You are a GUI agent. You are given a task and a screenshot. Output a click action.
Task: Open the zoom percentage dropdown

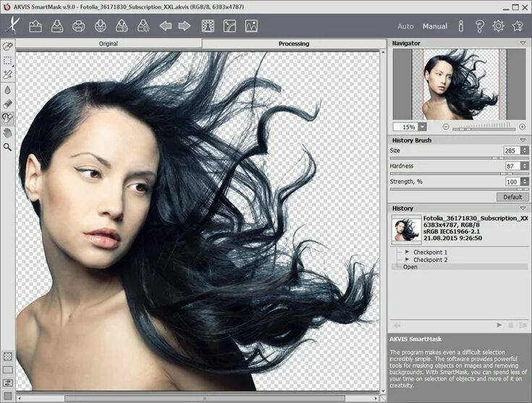(x=423, y=127)
